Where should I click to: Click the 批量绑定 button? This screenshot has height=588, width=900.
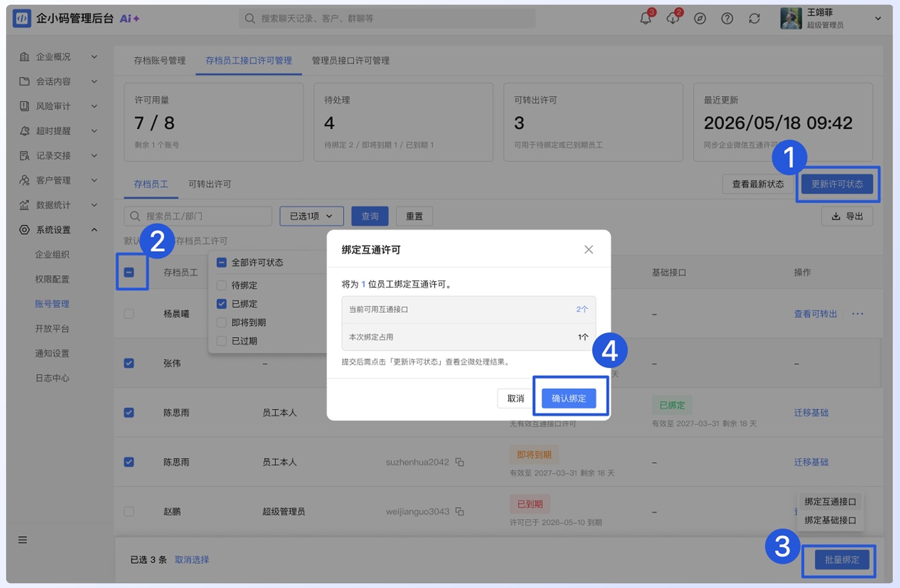[x=842, y=560]
